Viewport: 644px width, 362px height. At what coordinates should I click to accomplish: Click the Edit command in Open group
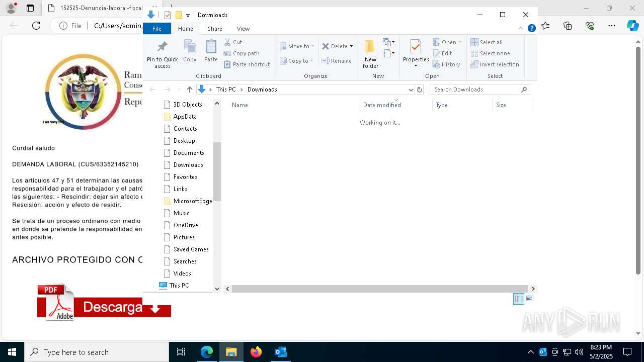(x=442, y=53)
